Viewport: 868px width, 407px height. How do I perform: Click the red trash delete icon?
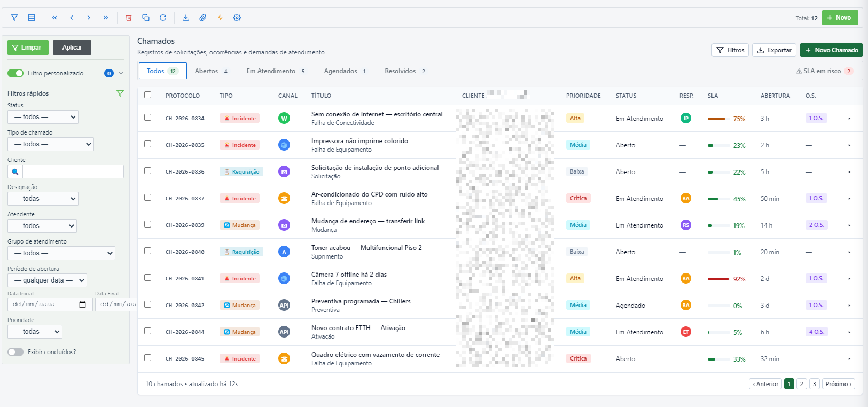coord(129,18)
